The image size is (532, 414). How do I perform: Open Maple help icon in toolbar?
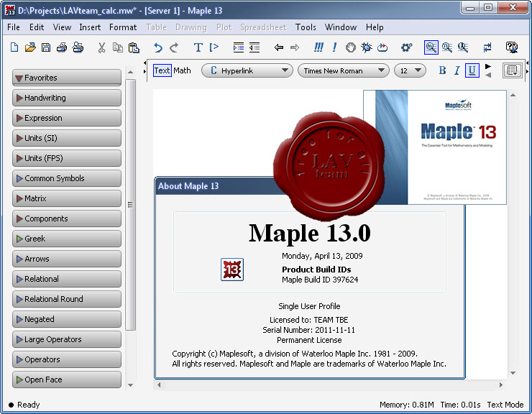coord(512,47)
